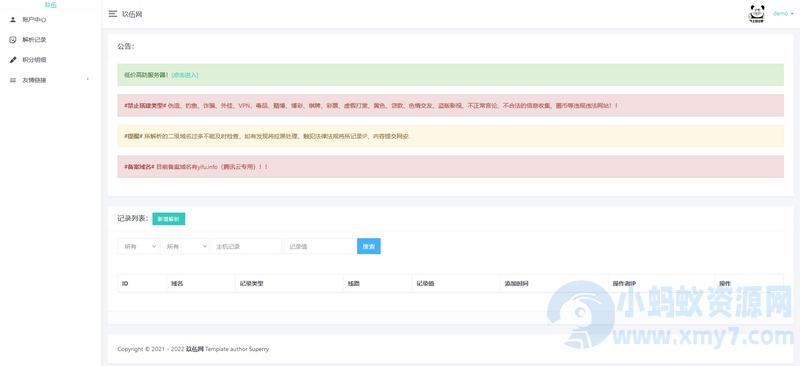This screenshot has width=800, height=366.
Task: Click the blue 搜索 button
Action: (x=368, y=246)
